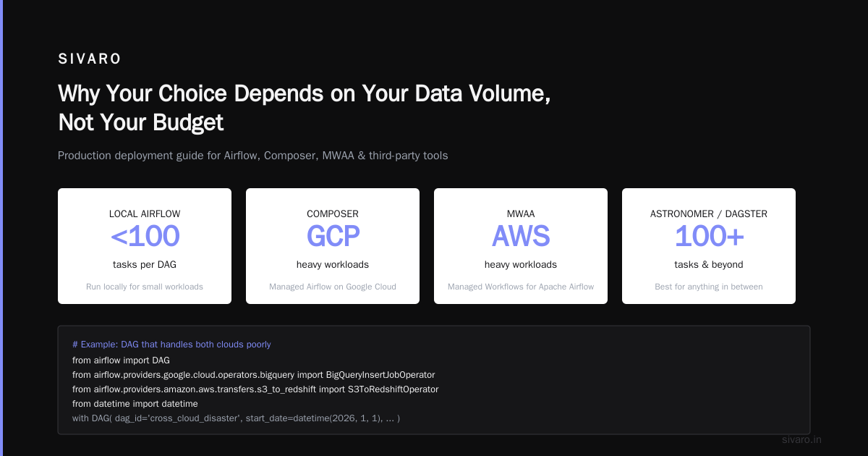Click 'tasks per DAG' text
The width and height of the screenshot is (868, 456).
coord(145,265)
